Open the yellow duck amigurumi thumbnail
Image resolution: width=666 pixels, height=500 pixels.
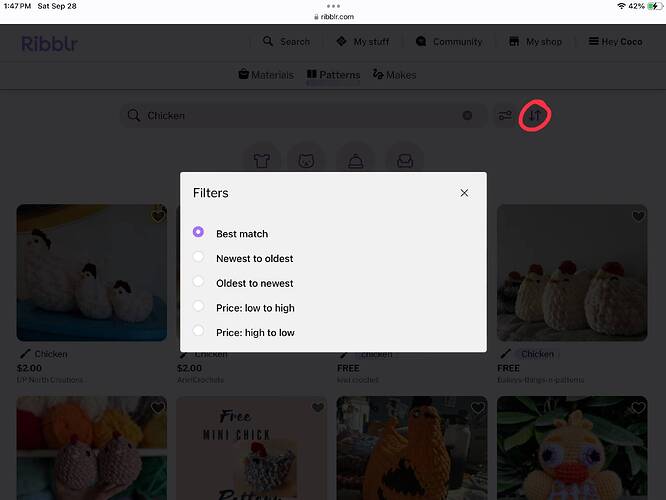(x=572, y=448)
